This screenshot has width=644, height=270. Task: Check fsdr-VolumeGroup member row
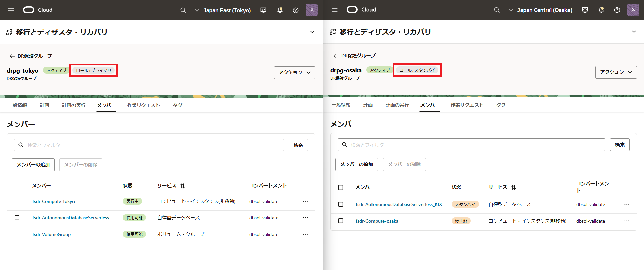[17, 234]
